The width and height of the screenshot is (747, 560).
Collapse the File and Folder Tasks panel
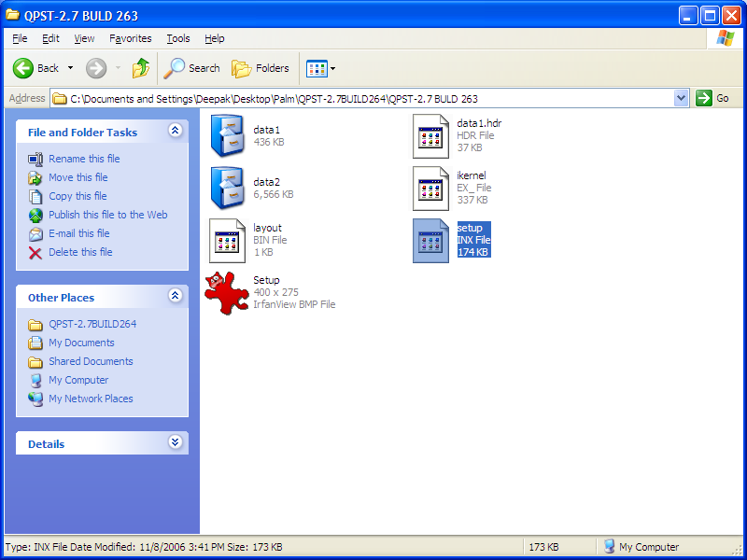tap(176, 130)
